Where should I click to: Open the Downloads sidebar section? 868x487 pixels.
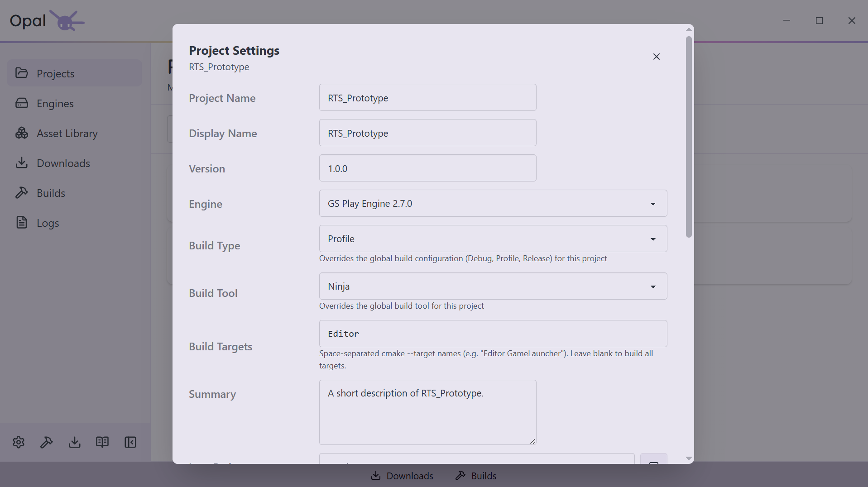coord(74,163)
